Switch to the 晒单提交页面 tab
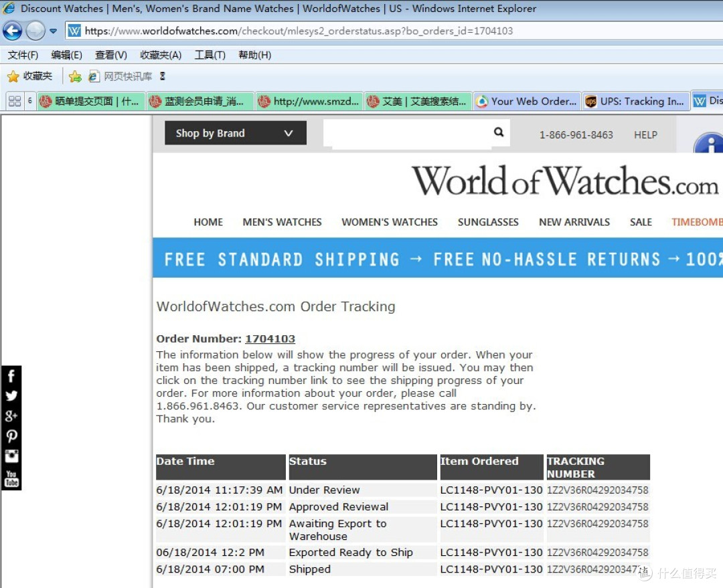The width and height of the screenshot is (723, 588). (91, 102)
